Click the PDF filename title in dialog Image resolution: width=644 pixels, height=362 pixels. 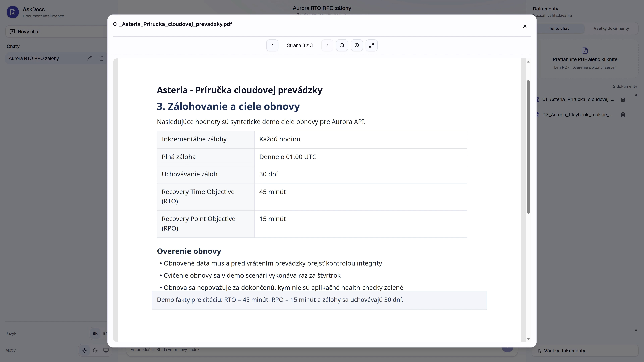(x=173, y=24)
